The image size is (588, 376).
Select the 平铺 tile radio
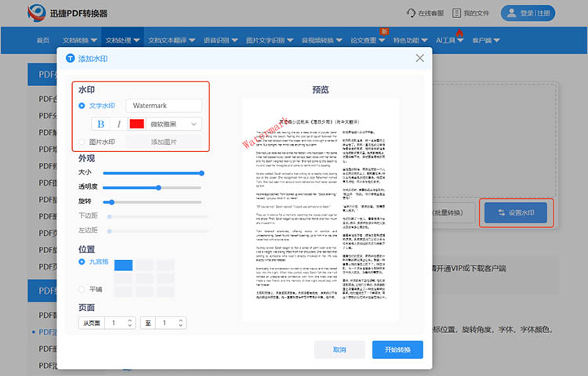tap(82, 289)
